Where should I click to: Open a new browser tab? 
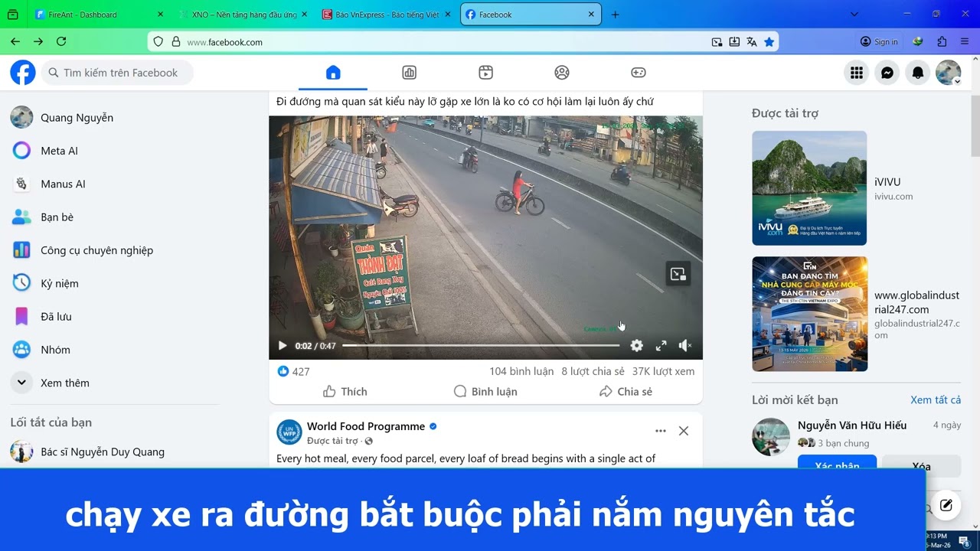coord(615,15)
